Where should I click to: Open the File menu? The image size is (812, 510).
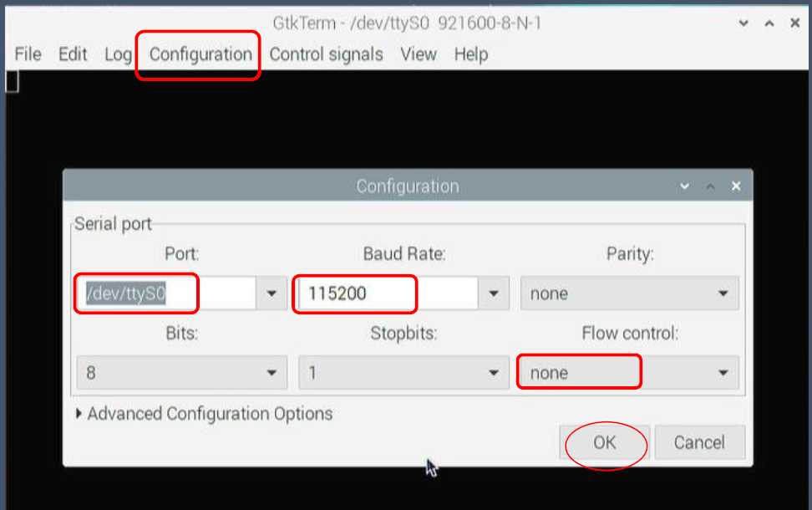pos(28,54)
